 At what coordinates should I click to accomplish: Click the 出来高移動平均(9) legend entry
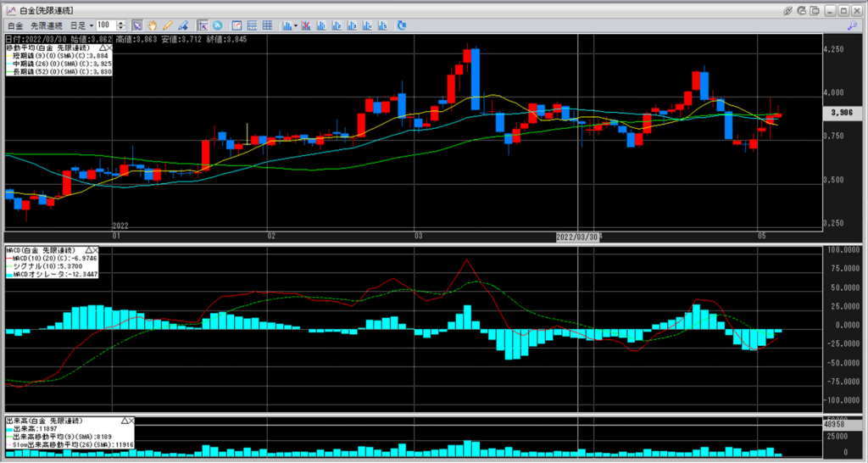60,437
